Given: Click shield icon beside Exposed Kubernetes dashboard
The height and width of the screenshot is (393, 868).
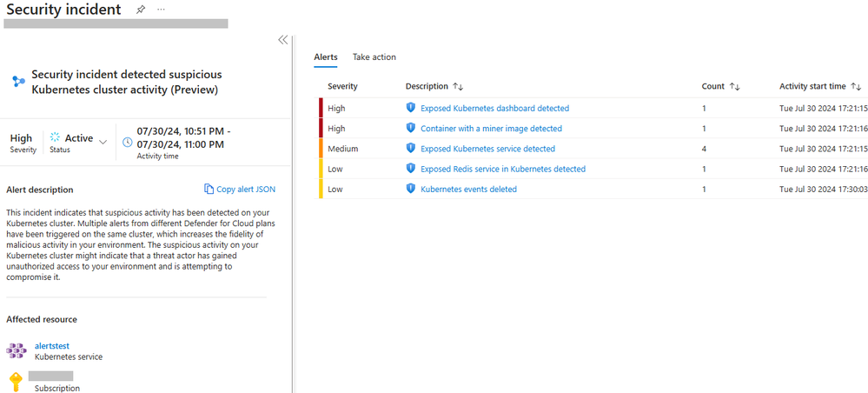Looking at the screenshot, I should tap(410, 108).
